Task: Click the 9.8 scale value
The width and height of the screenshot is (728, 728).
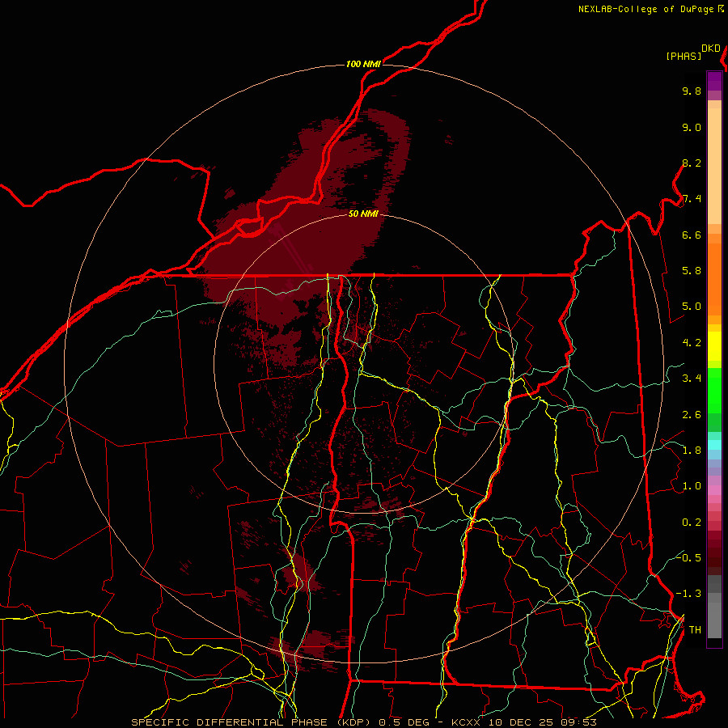Action: click(692, 91)
